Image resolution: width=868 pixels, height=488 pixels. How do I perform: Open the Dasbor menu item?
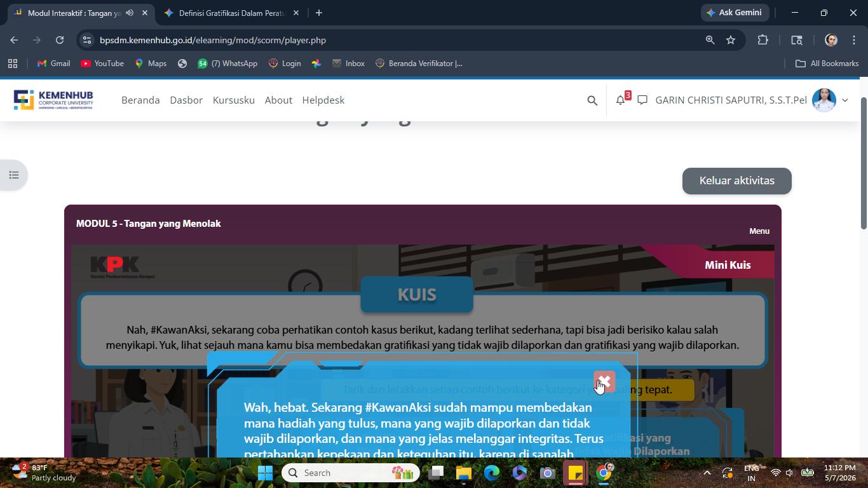186,100
